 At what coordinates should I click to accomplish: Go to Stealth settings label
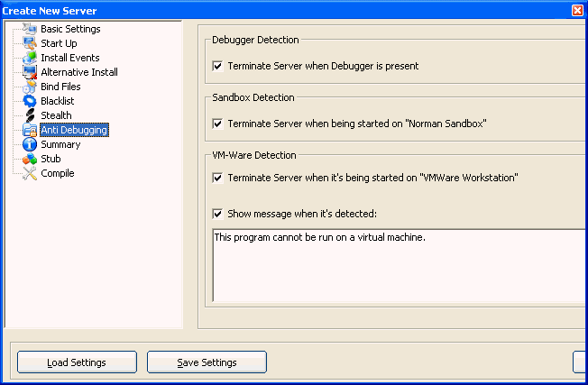56,115
